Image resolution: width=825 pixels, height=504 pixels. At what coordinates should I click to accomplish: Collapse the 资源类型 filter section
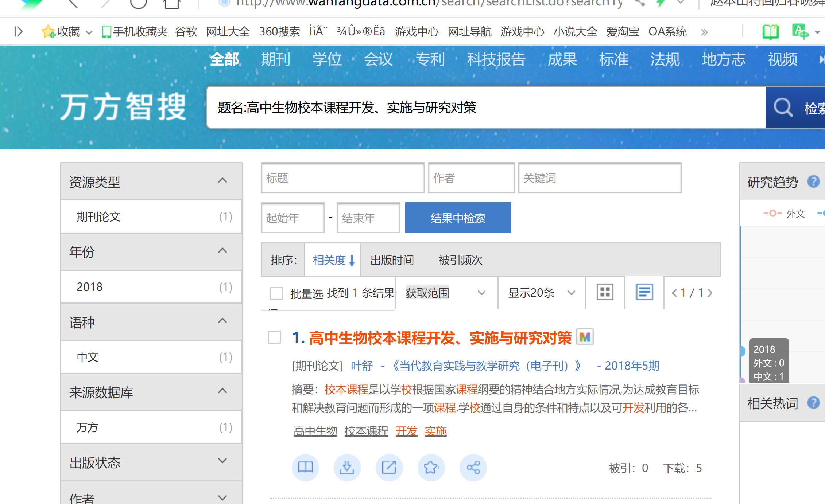click(222, 181)
